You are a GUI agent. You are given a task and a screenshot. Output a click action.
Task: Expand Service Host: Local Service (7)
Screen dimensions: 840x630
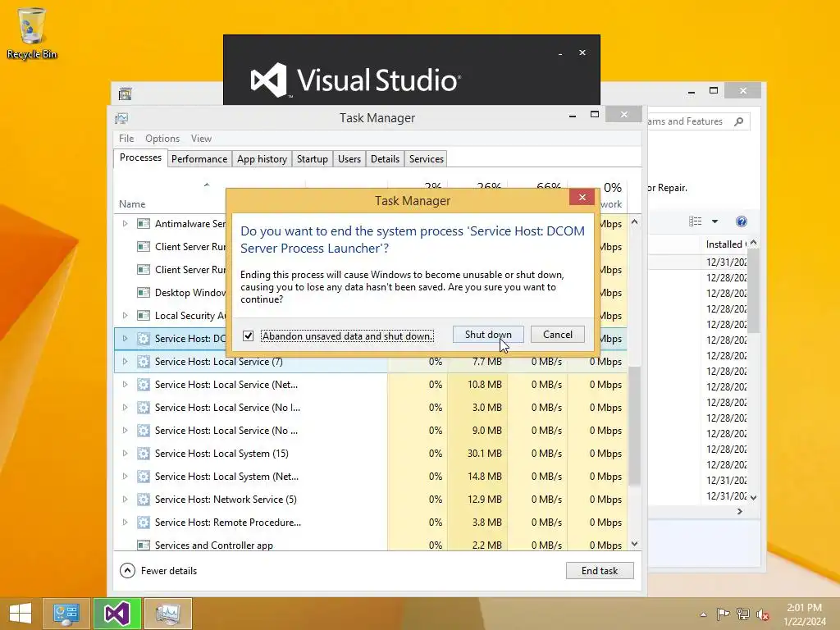click(125, 362)
